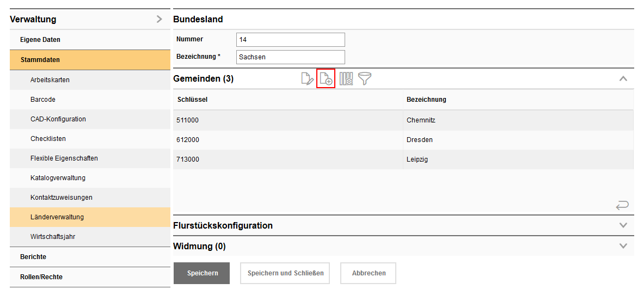The image size is (644, 289).
Task: Click the Abbrechen button
Action: [x=369, y=273]
